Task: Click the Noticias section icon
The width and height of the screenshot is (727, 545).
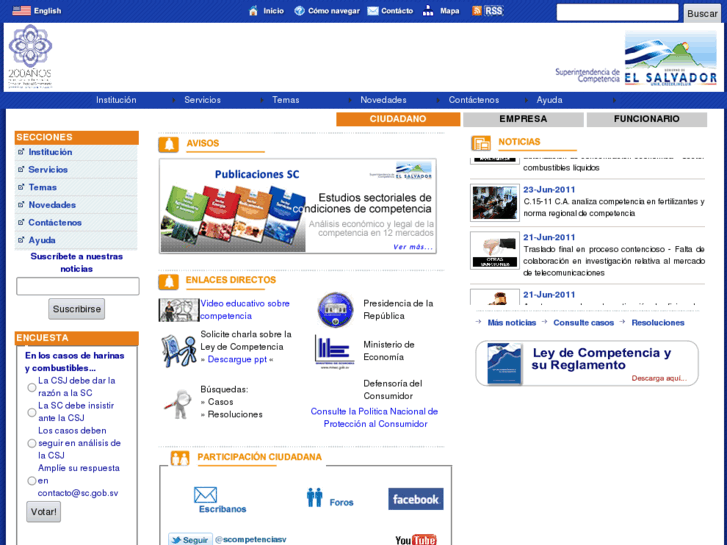Action: 481,143
